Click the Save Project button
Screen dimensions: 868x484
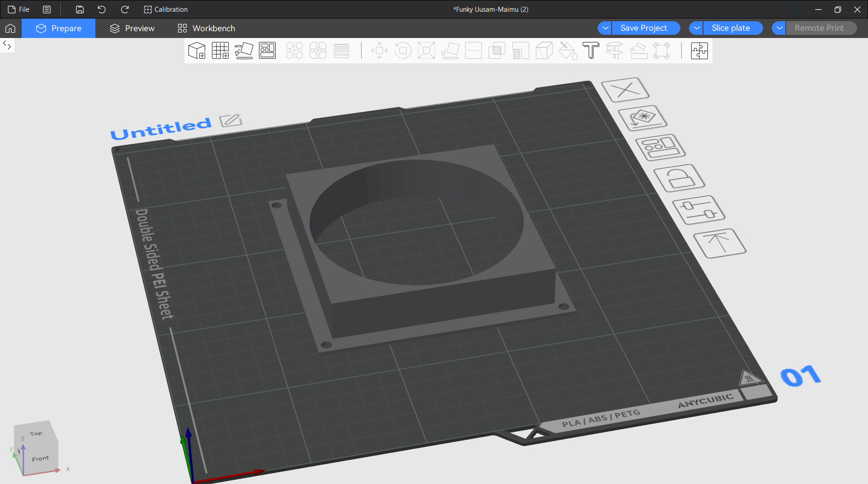point(646,28)
